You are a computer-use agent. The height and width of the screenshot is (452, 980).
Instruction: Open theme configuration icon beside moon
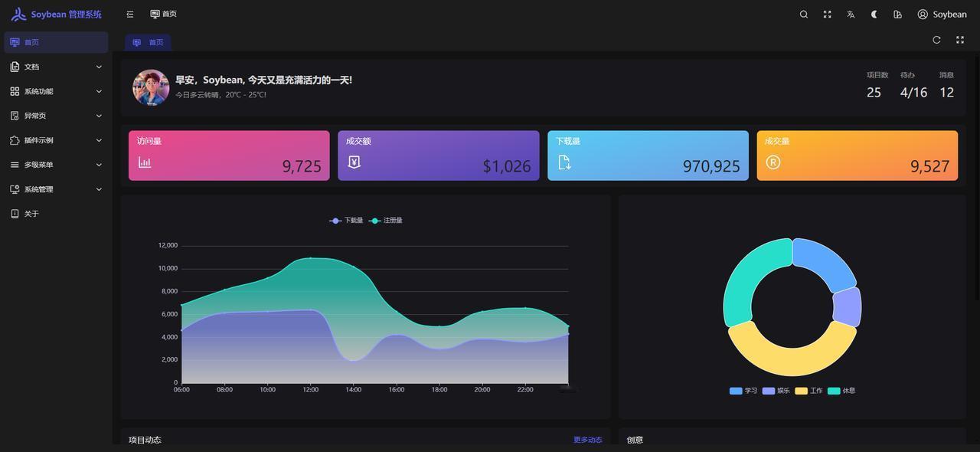[x=897, y=15]
